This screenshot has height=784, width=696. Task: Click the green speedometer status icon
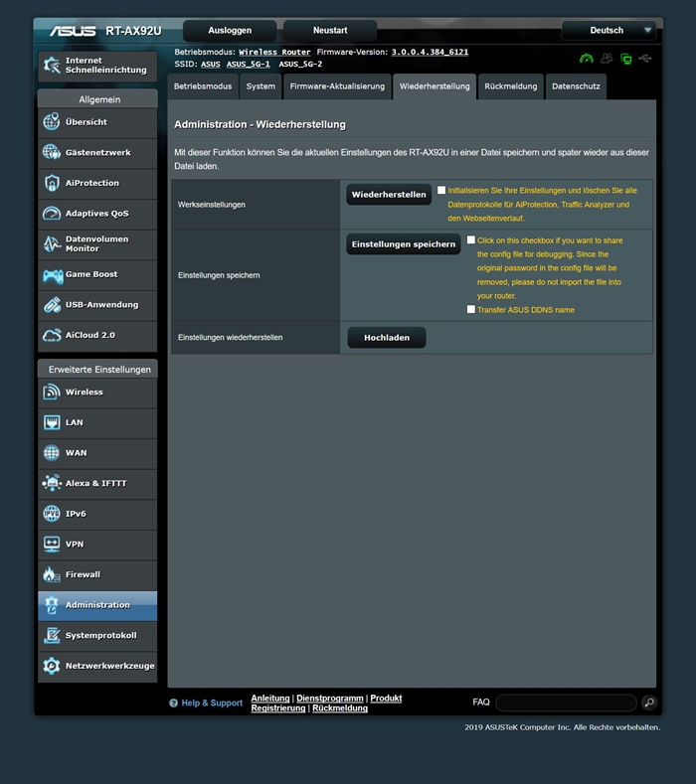[x=587, y=59]
